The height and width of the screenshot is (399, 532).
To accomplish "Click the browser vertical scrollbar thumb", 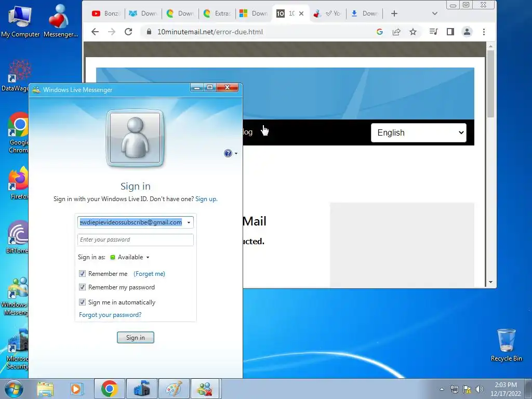I will [490, 84].
